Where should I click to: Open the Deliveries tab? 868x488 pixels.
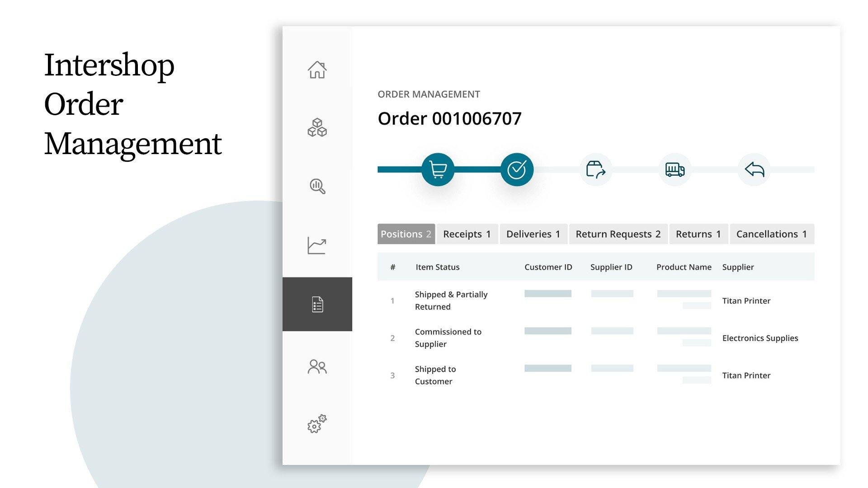pos(533,234)
